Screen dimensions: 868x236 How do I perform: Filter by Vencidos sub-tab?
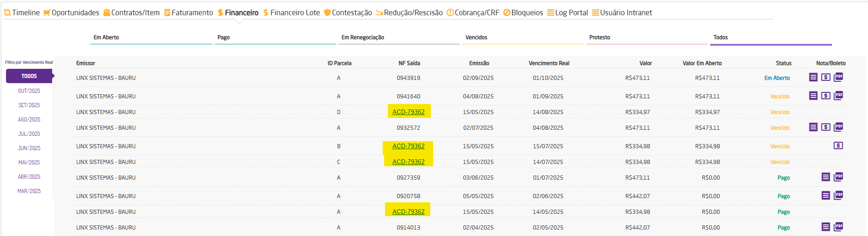523,37
